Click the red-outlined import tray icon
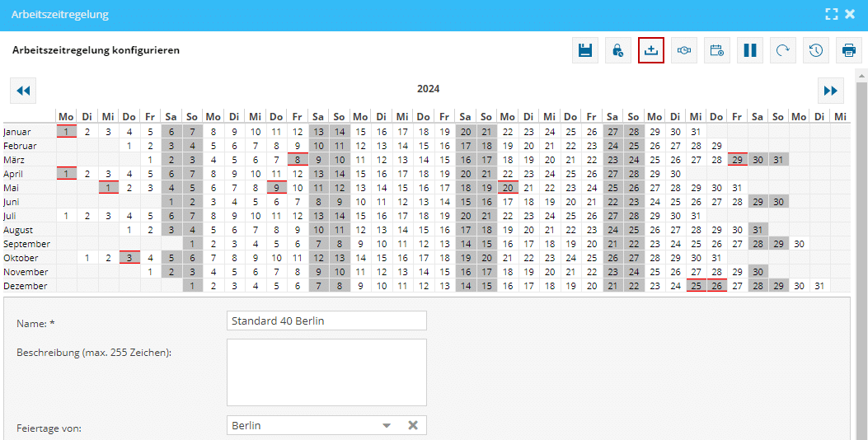The image size is (868, 440). pyautogui.click(x=651, y=50)
